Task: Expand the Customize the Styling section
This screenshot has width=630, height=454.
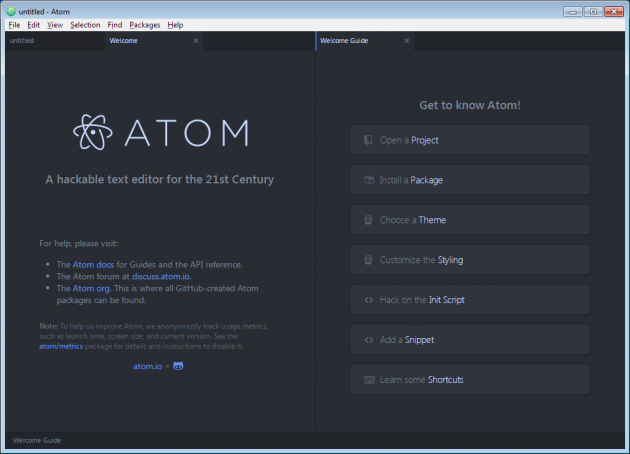Action: pyautogui.click(x=470, y=260)
